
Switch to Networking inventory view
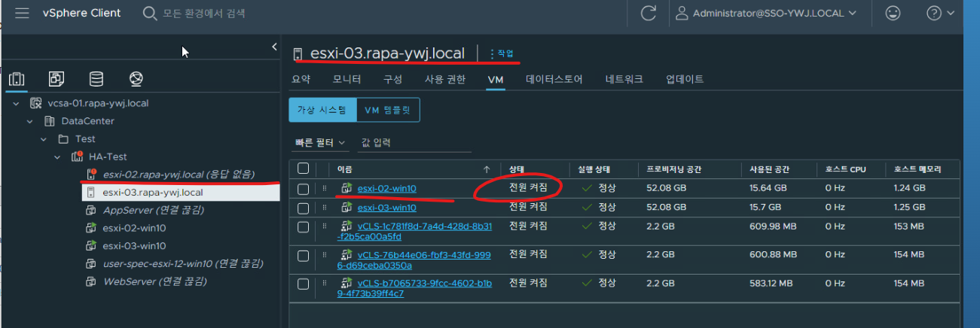(136, 79)
